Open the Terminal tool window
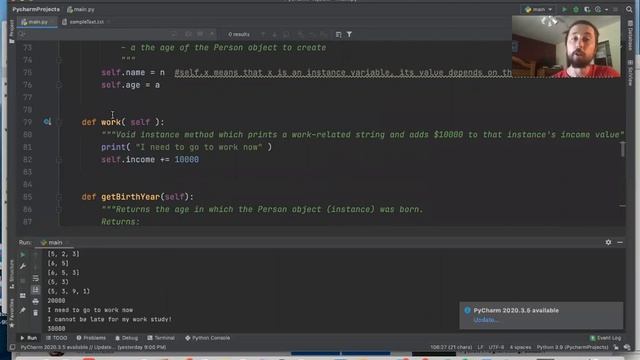Screen dimensions: 640x360 (x=161, y=338)
